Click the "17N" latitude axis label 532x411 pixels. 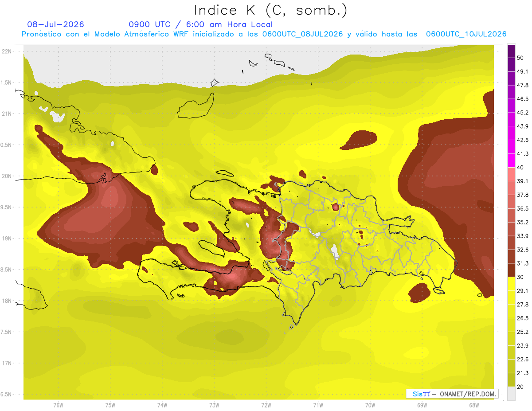[x=7, y=363]
